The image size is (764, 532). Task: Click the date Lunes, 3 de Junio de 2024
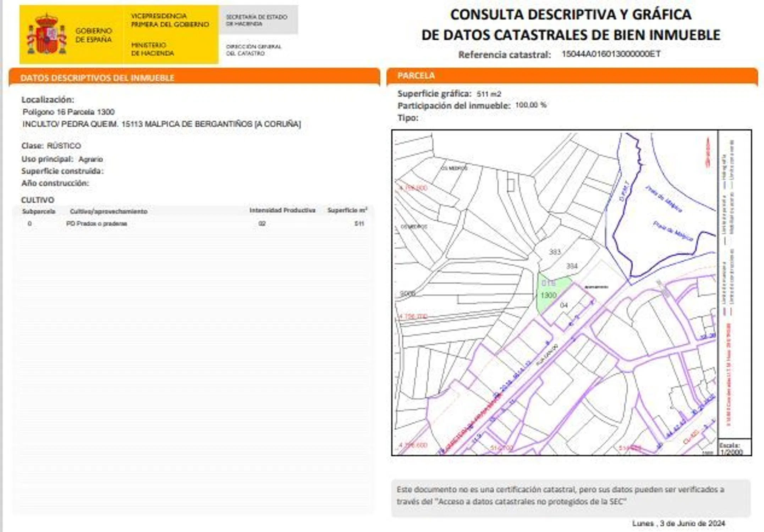tap(678, 523)
